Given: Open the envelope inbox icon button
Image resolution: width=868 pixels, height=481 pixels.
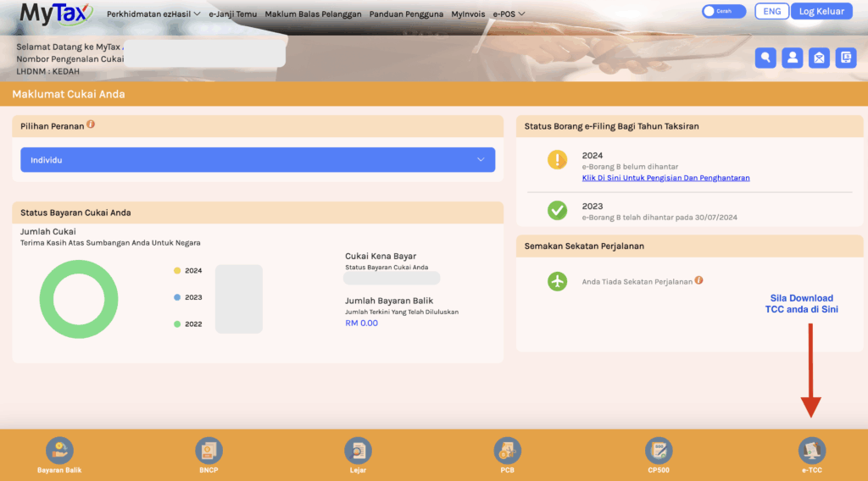Looking at the screenshot, I should pos(819,58).
